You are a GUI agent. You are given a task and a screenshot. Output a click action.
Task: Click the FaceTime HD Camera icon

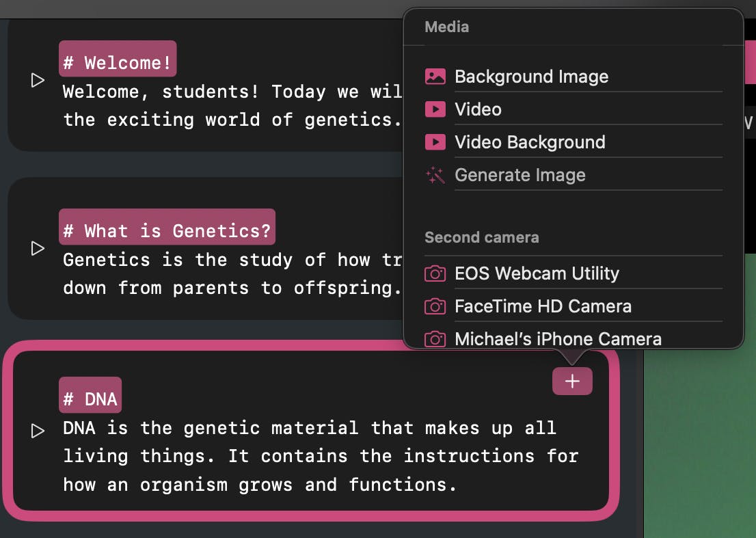[435, 306]
